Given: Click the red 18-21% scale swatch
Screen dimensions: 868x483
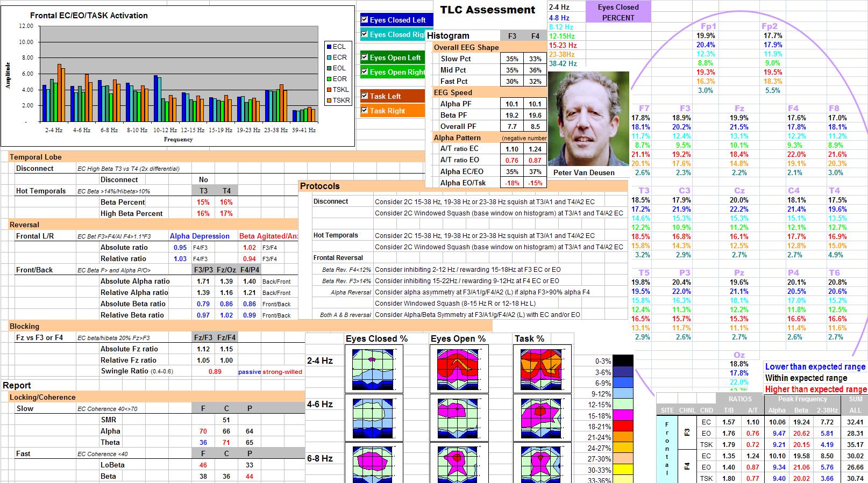Looking at the screenshot, I should [623, 426].
